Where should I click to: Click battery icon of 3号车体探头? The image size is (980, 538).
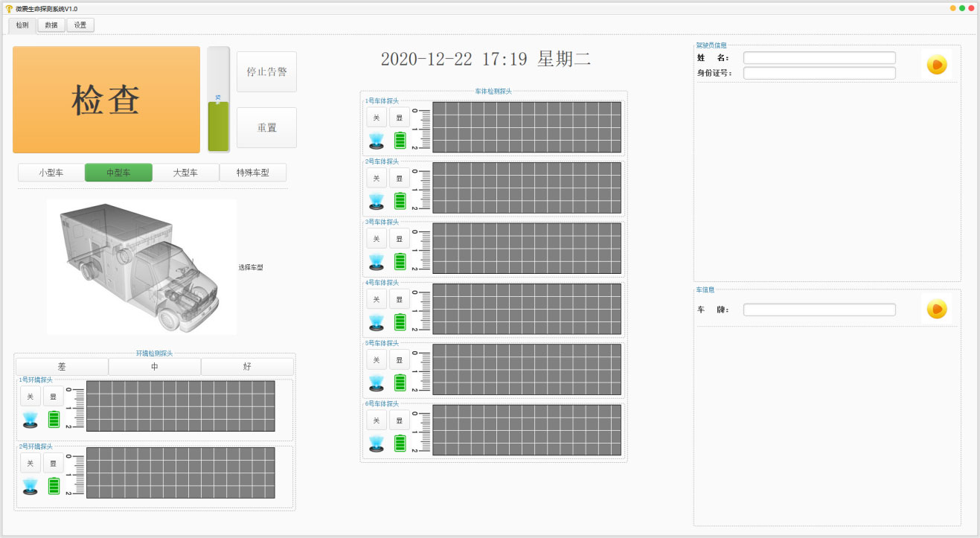[x=400, y=261]
